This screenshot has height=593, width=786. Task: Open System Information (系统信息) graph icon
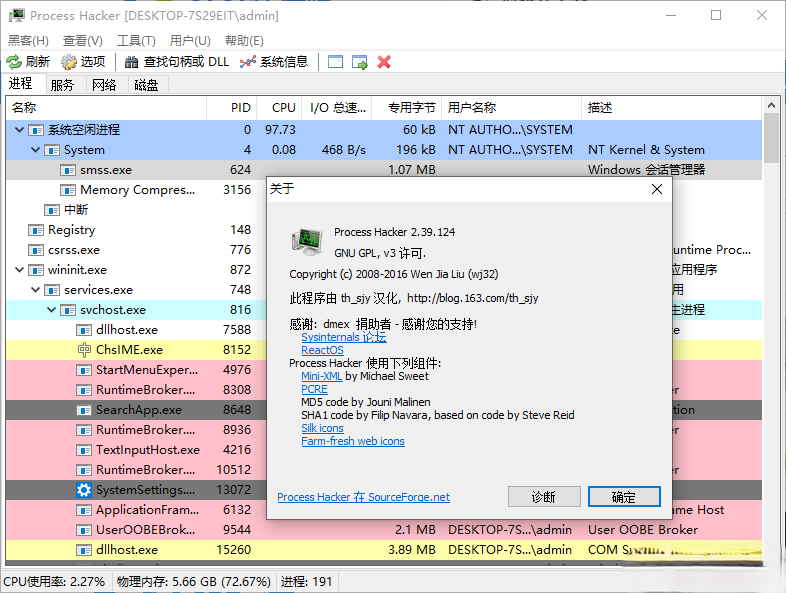point(248,62)
